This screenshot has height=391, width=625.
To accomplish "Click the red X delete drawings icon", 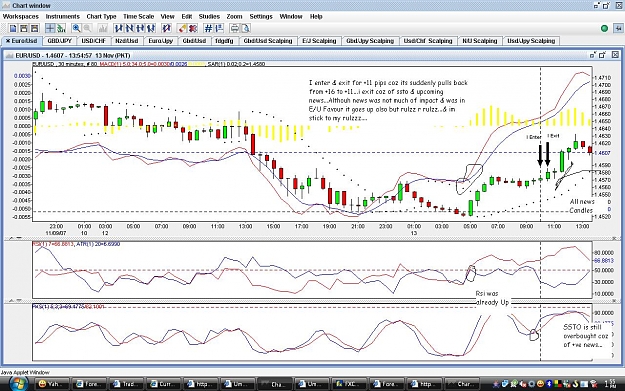I will 193,28.
